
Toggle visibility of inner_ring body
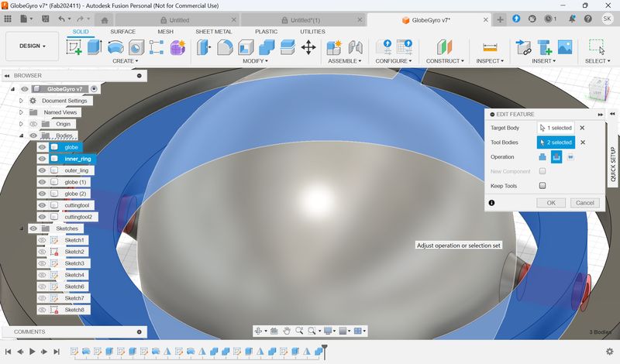(x=43, y=159)
